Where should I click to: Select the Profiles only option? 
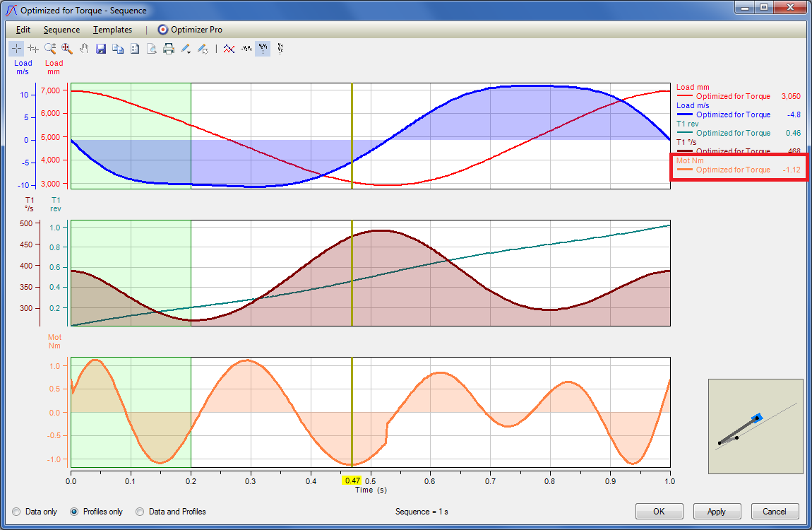(74, 512)
